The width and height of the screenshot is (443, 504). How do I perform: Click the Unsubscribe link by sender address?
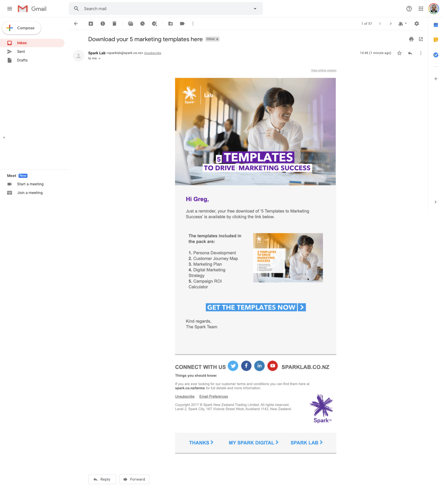[x=153, y=53]
